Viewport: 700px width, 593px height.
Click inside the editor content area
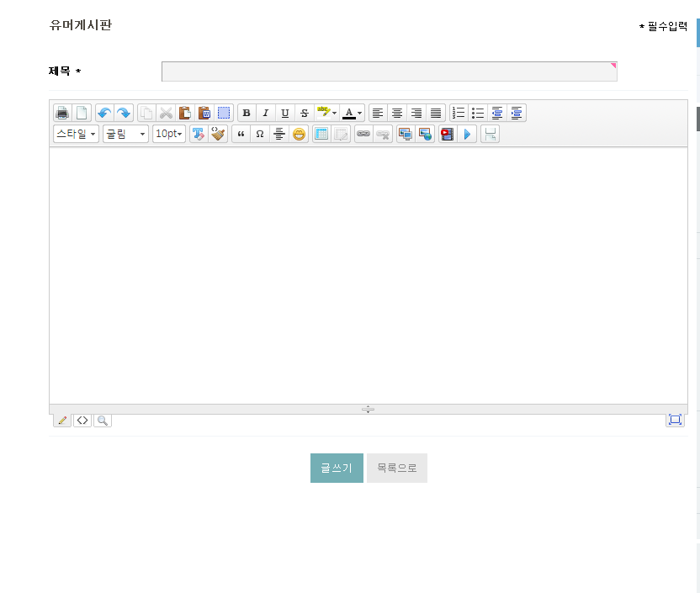(369, 276)
